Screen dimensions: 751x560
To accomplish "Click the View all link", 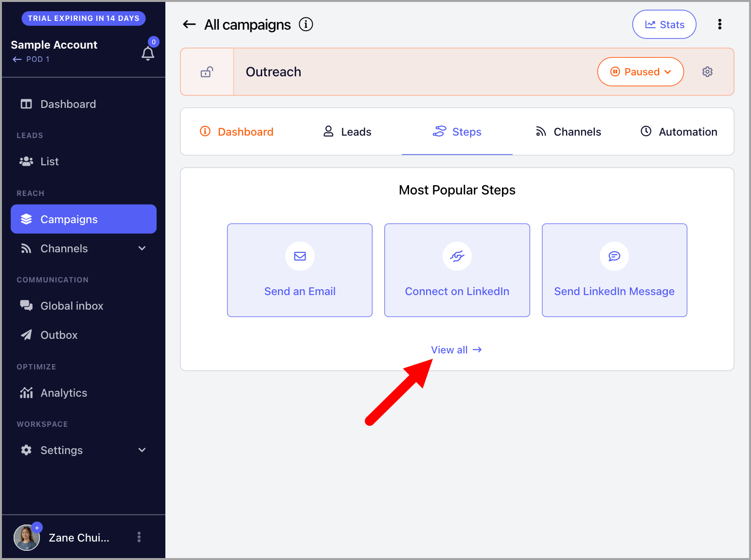I will click(x=456, y=350).
